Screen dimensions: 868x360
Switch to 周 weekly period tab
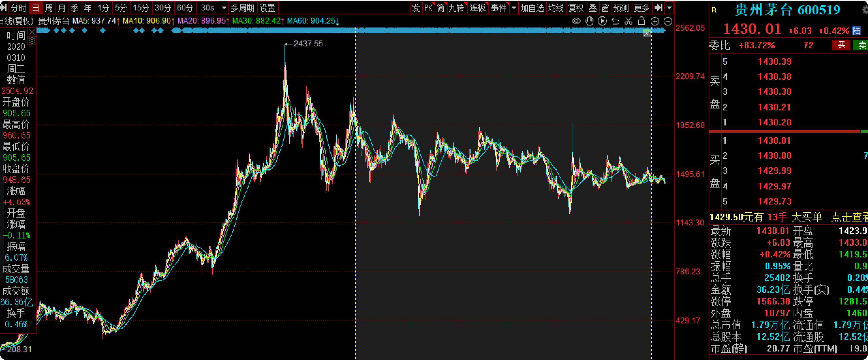49,8
